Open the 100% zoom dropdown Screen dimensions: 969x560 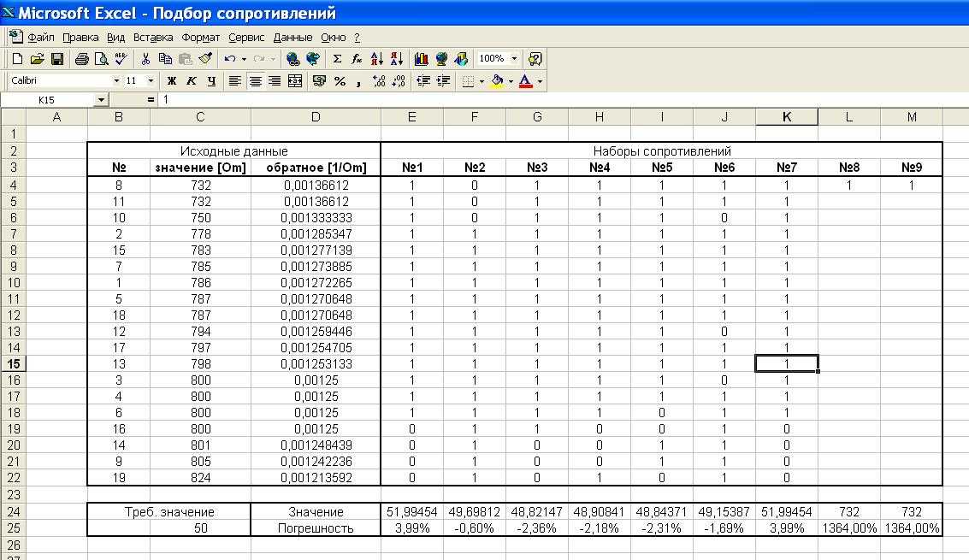pos(513,59)
